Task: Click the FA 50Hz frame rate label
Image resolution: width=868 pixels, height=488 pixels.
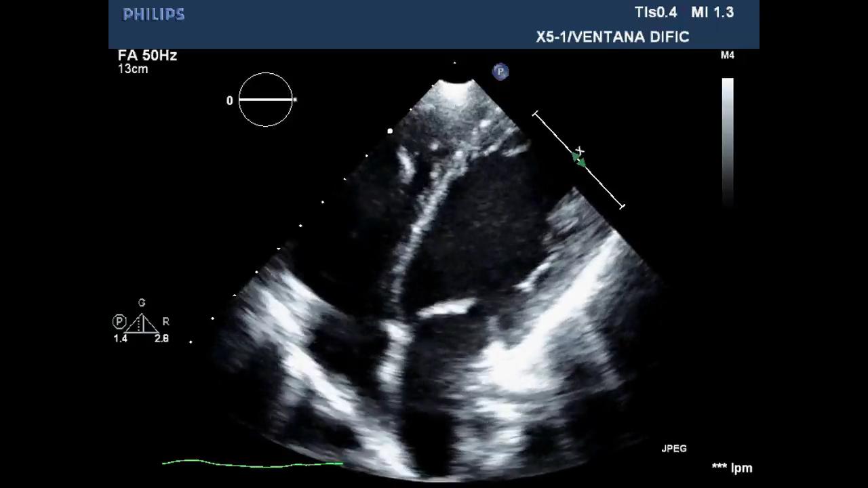Action: point(147,56)
